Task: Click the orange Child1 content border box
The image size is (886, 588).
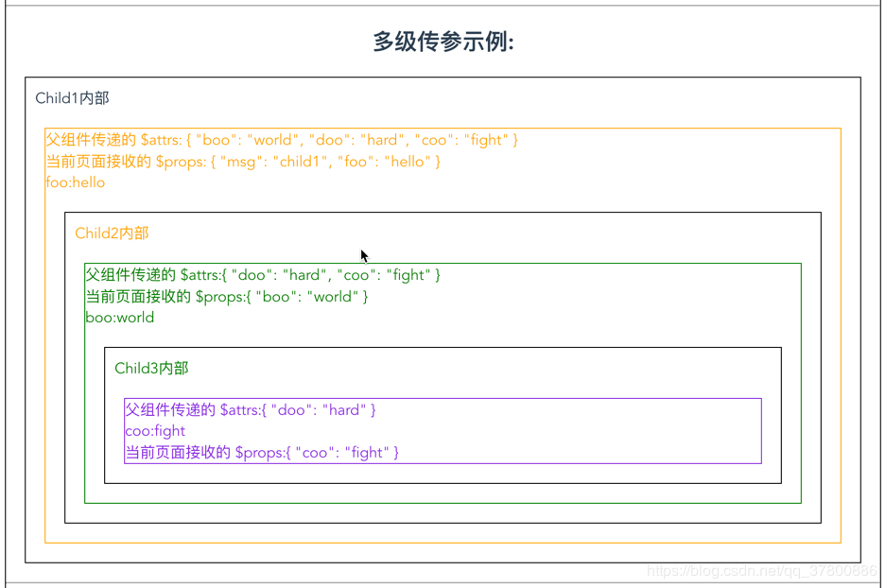Action: click(444, 126)
